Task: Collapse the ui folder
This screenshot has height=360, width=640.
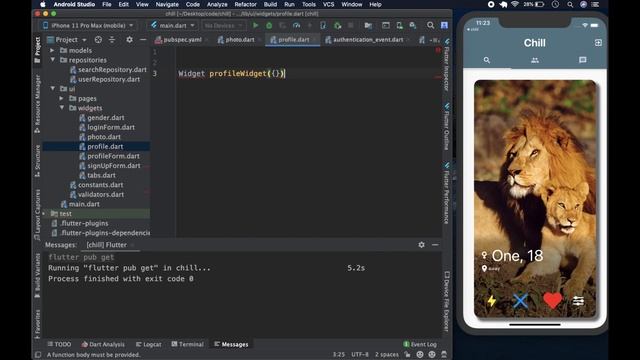Action: [52, 89]
